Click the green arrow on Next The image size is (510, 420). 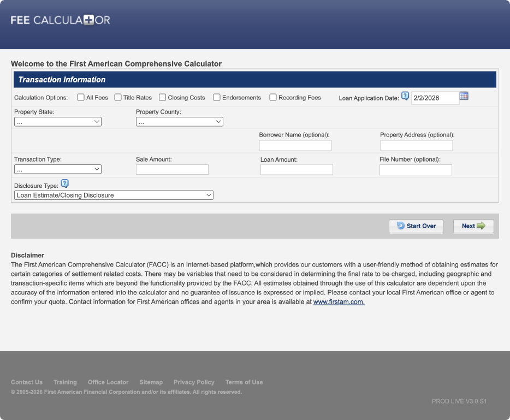coord(483,226)
